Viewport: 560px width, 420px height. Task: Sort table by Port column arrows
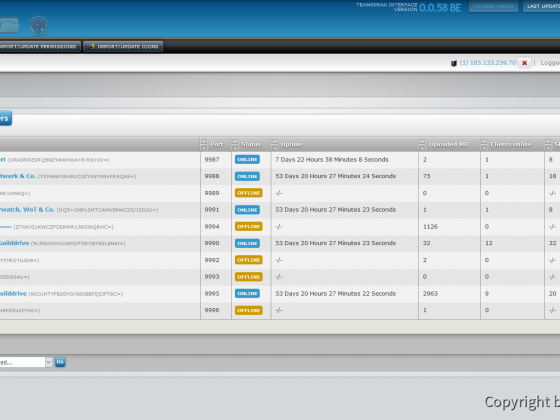pyautogui.click(x=204, y=144)
